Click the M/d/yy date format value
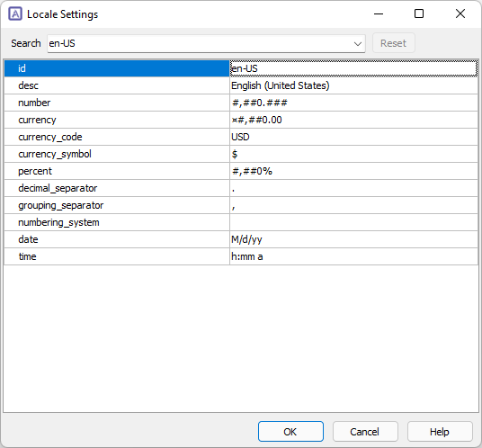The width and height of the screenshot is (482, 448). click(246, 239)
